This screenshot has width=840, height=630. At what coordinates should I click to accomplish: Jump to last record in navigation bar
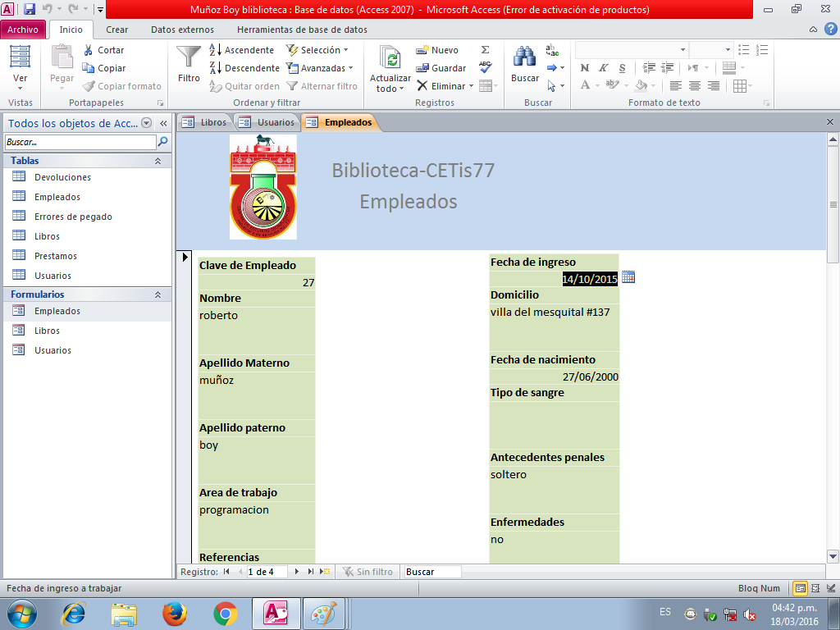(x=311, y=572)
